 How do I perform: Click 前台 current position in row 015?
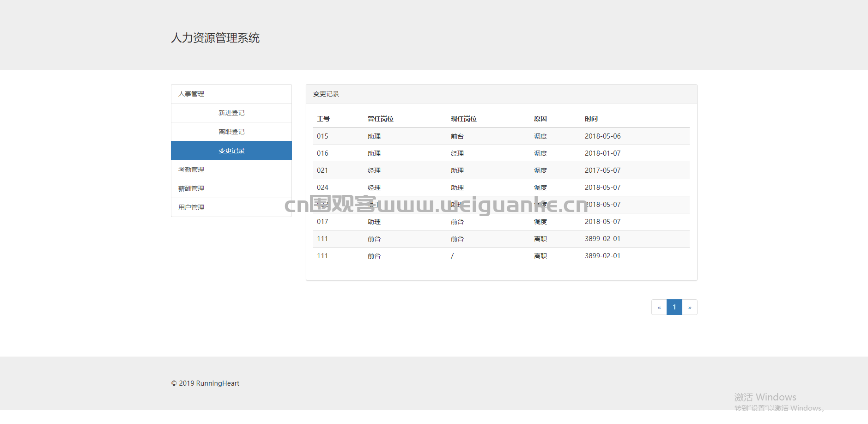tap(457, 136)
